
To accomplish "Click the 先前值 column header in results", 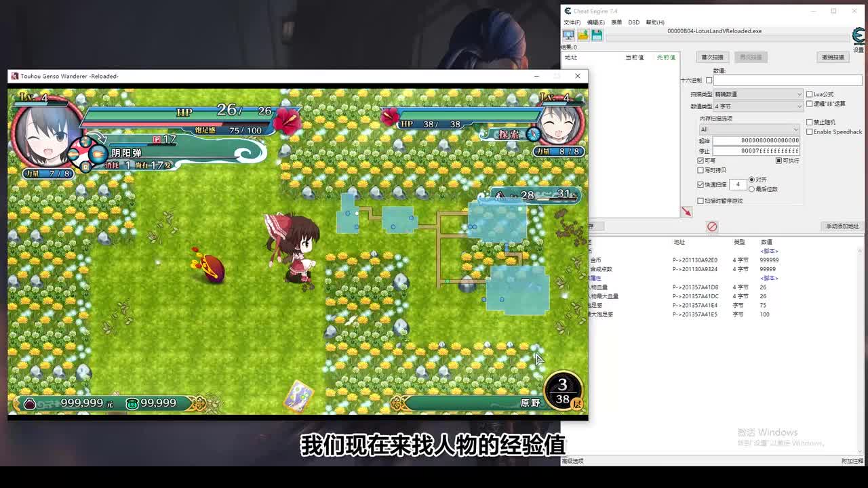I will coord(666,58).
